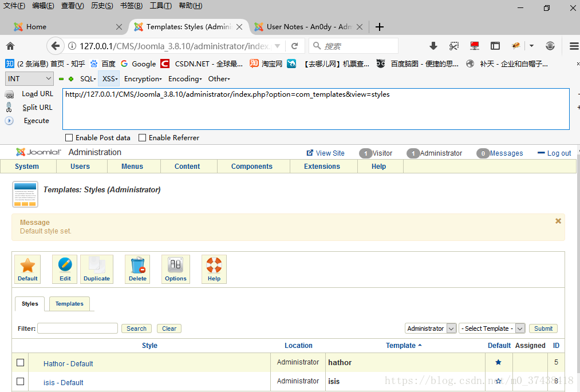The image size is (580, 392).
Task: Open the INT dropdown in HackBar
Action: click(x=29, y=79)
